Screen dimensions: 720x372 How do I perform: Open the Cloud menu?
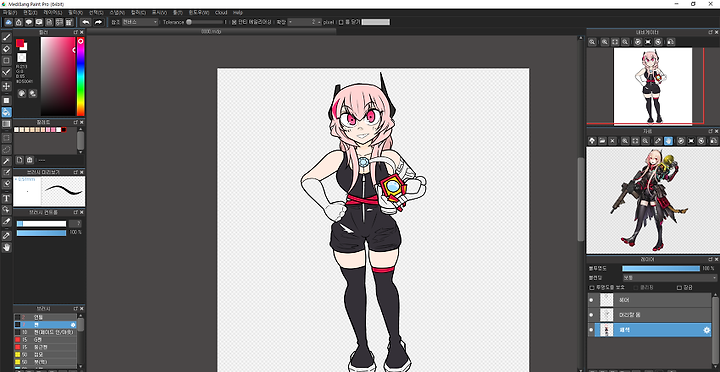[x=221, y=12]
